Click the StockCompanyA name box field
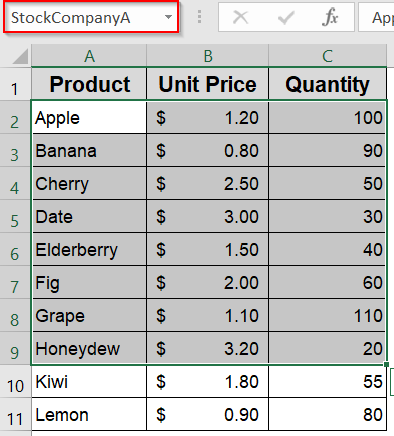The width and height of the screenshot is (394, 436). (x=91, y=17)
